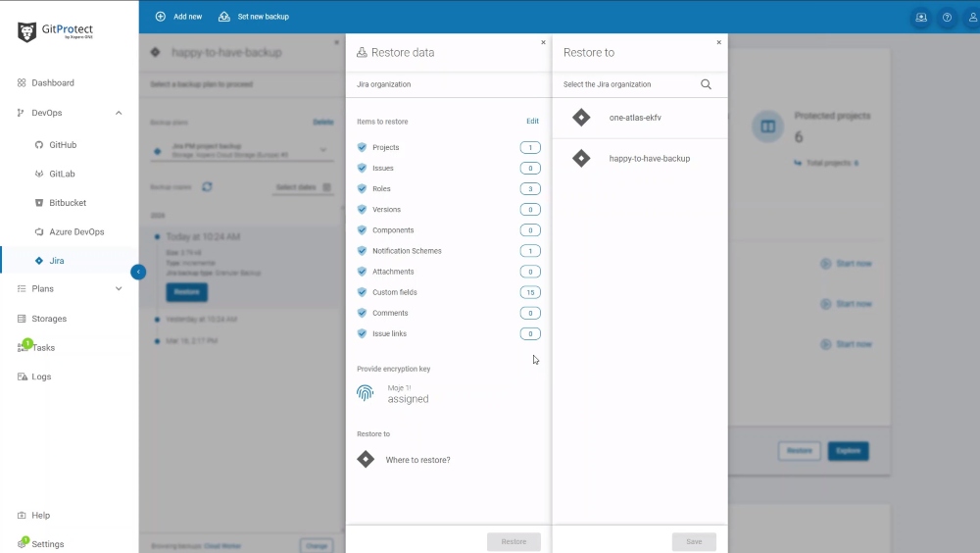Click the Restore button at panel bottom
The width and height of the screenshot is (980, 553).
coord(514,542)
